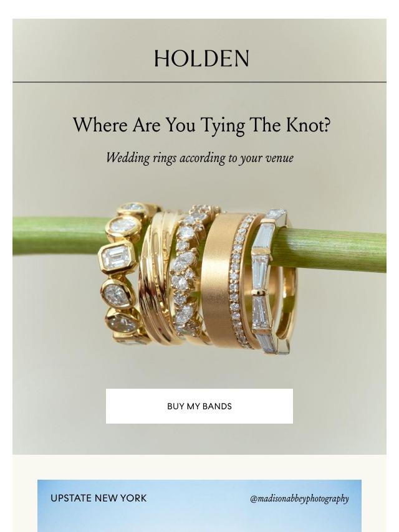Click the oval bezel diamond near ring bottom
The height and width of the screenshot is (532, 399).
click(122, 322)
